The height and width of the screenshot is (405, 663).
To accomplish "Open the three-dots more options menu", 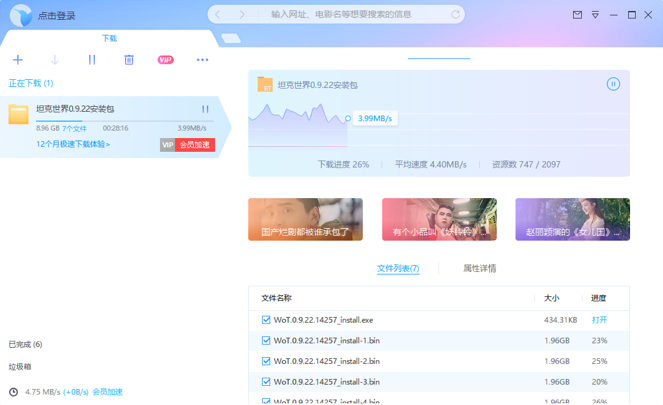I will coord(203,60).
